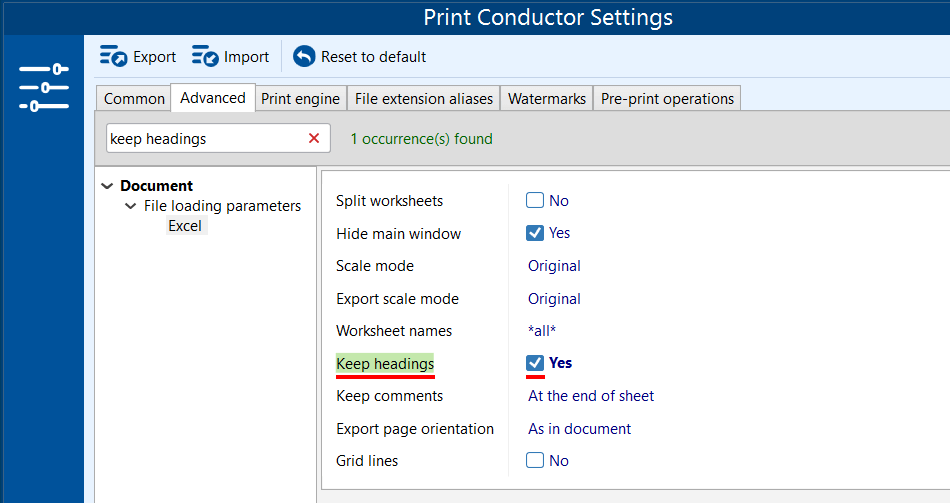Collapse the File loading parameters node

131,206
